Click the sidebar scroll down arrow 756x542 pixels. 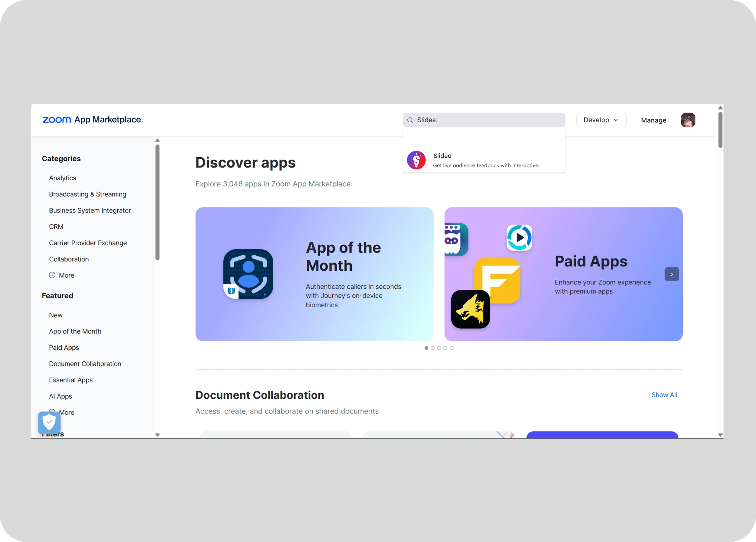[157, 435]
